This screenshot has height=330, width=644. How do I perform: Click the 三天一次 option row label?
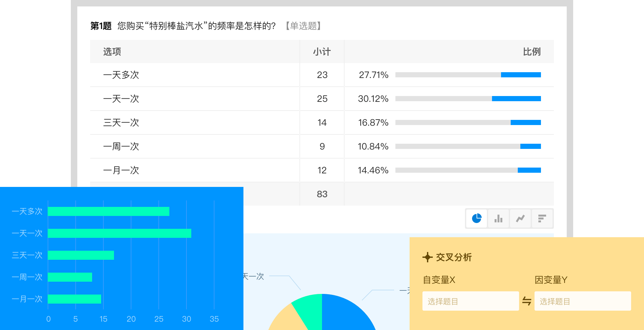pyautogui.click(x=121, y=122)
